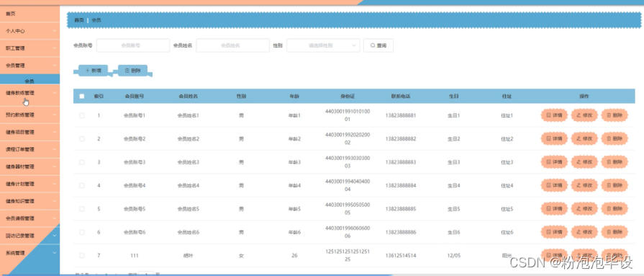Screen dimensions: 644x276
Task: Expand 系统管理 using its chevron
Action: click(54, 253)
